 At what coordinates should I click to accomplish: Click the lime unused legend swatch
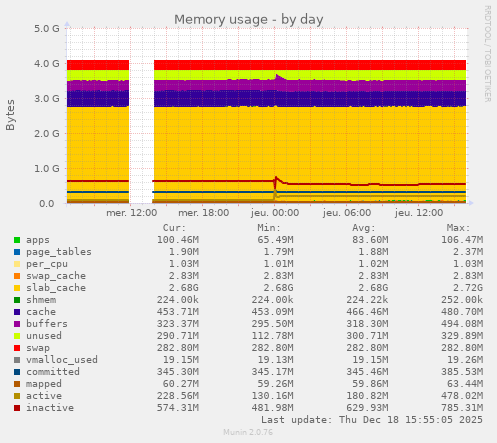coord(17,336)
